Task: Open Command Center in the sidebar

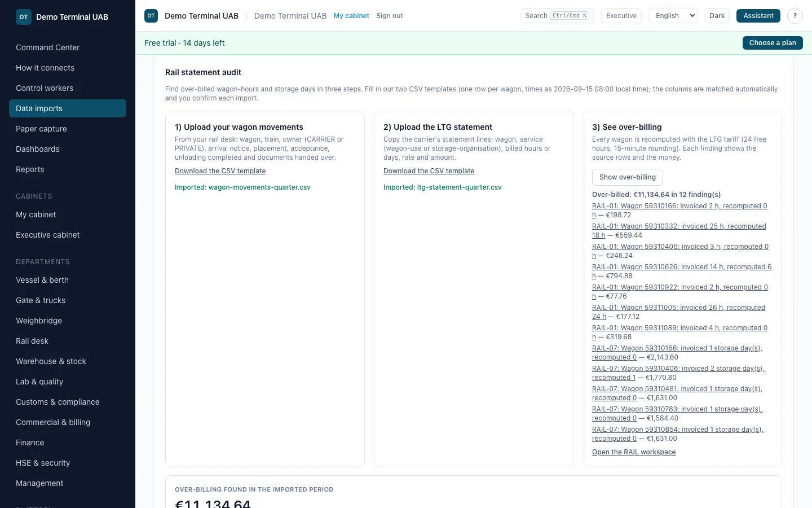Action: [68, 47]
